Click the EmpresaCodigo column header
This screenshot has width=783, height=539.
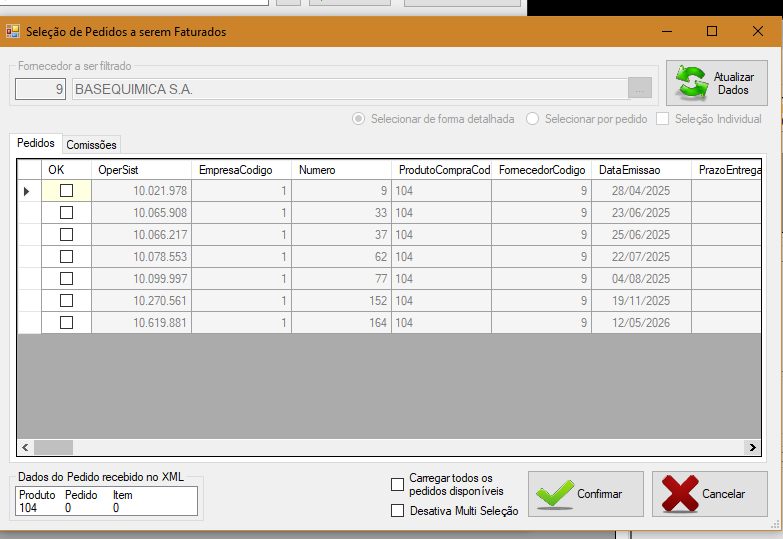coord(241,170)
